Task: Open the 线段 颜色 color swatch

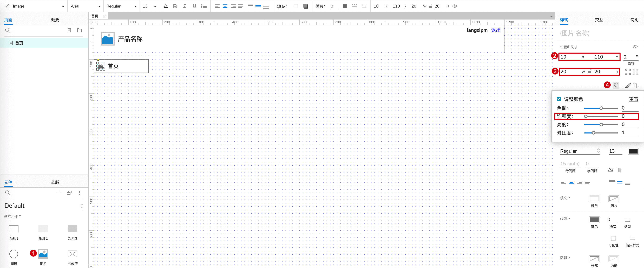Action: tap(594, 220)
